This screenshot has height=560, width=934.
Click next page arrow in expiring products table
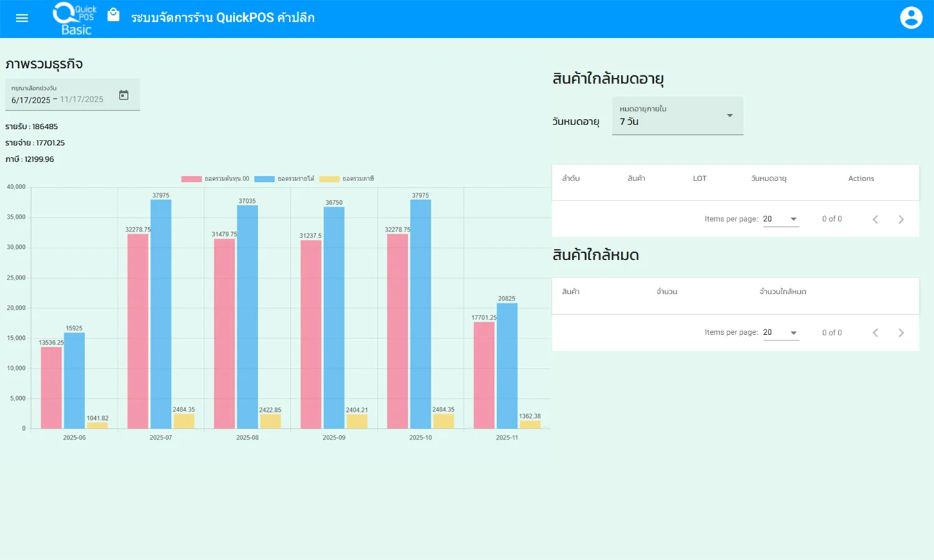(x=901, y=219)
